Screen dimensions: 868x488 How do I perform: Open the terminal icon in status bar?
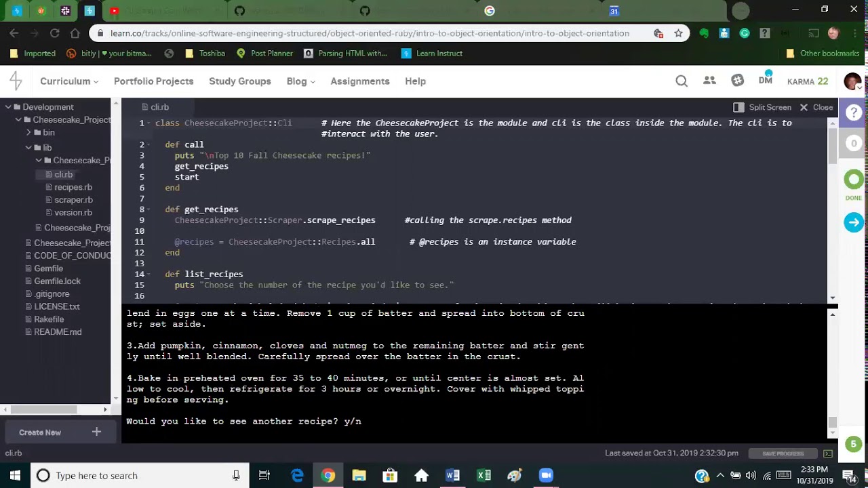828,453
